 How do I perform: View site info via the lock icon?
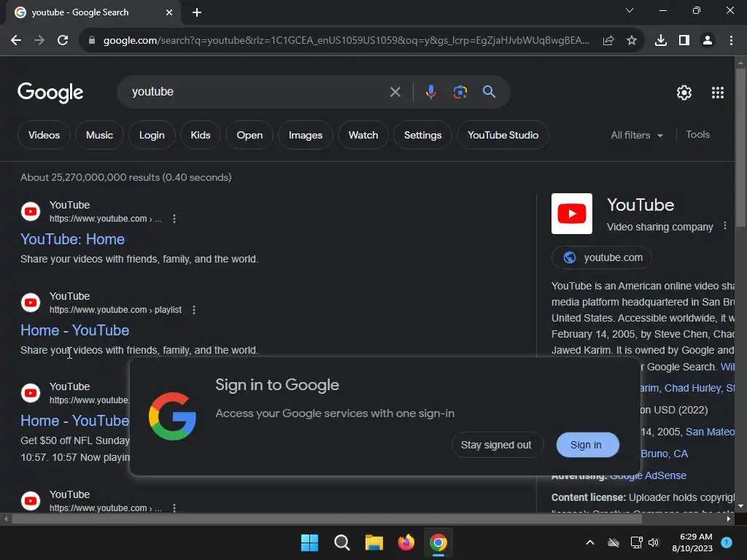point(92,41)
